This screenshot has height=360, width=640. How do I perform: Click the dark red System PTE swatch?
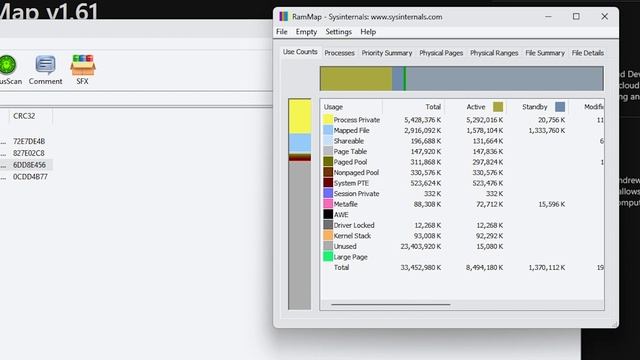tap(328, 183)
